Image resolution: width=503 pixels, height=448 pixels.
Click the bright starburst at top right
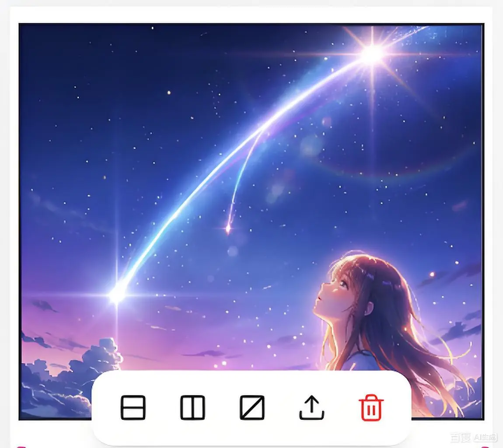(x=372, y=54)
